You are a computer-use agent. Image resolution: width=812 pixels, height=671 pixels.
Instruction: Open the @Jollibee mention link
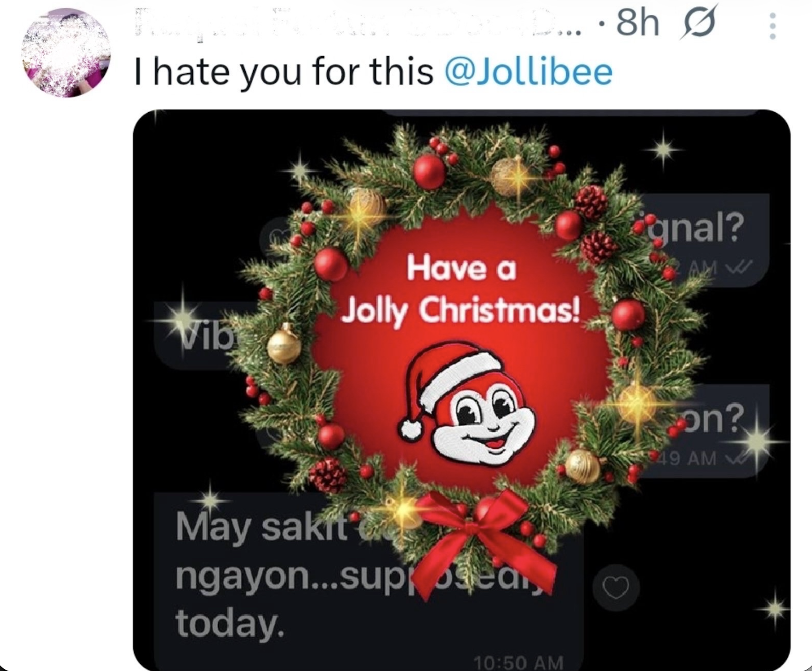(528, 72)
